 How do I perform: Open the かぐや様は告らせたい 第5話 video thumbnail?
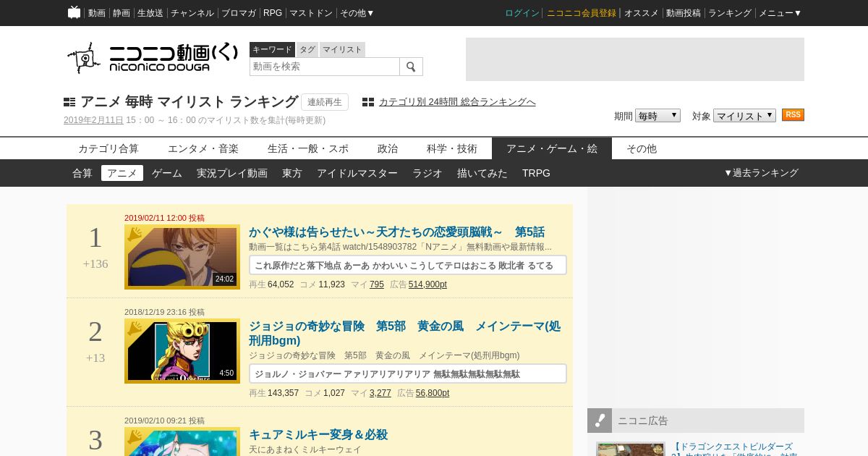(182, 257)
